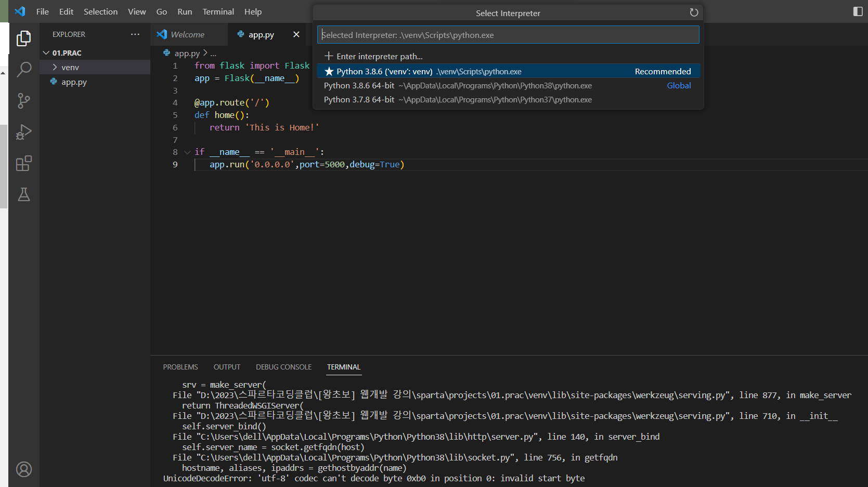Screen dimensions: 868x487
Task: Click the breadcrumb ellipsis after app.py
Action: (213, 53)
